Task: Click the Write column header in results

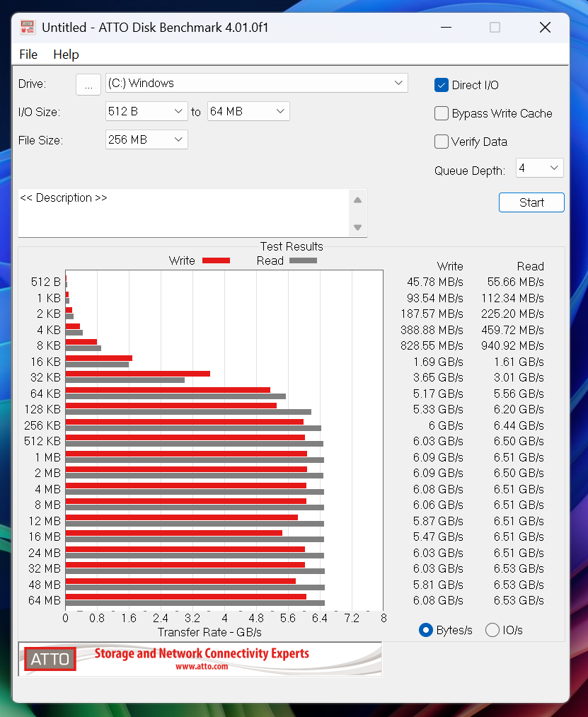Action: click(450, 267)
